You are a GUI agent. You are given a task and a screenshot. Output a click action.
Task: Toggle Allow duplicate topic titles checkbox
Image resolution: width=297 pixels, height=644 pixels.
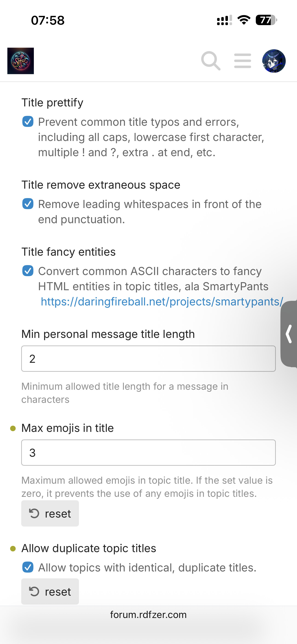(x=28, y=567)
